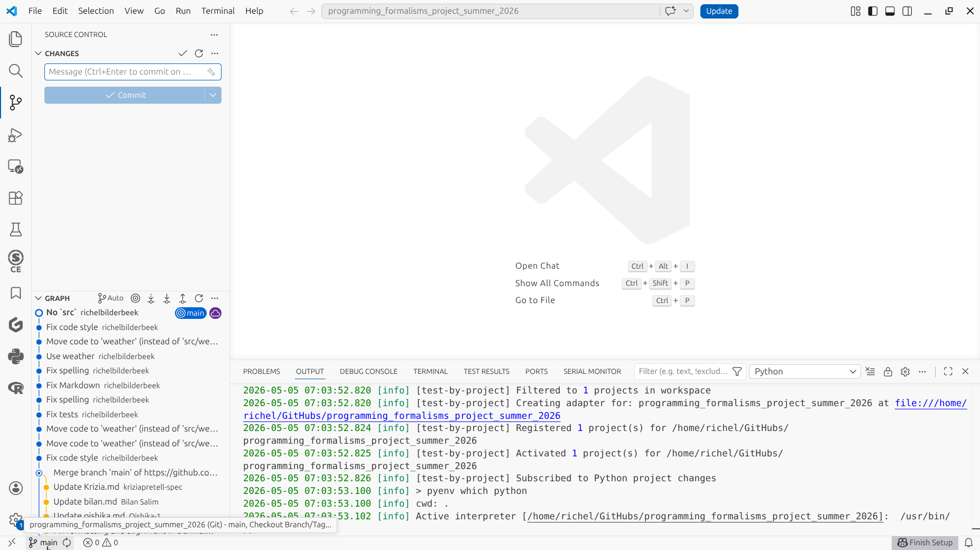Open Remote Explorer view icon

16,167
